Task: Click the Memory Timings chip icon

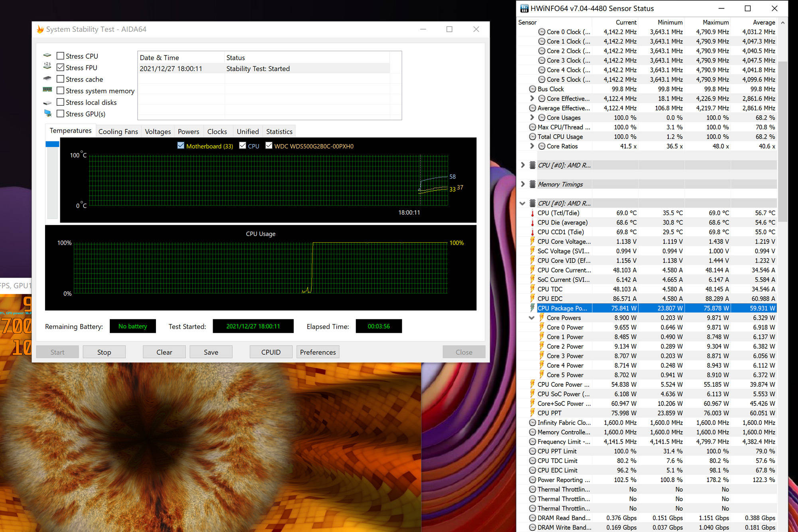Action: tap(532, 184)
